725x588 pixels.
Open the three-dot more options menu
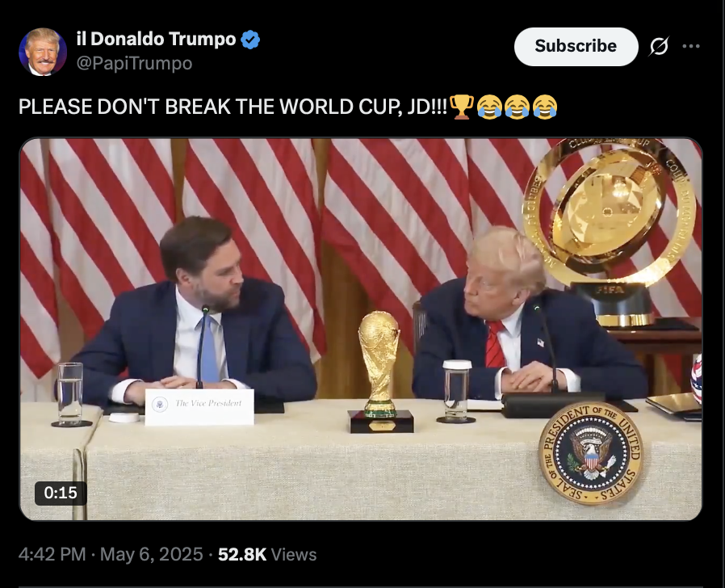pyautogui.click(x=691, y=46)
